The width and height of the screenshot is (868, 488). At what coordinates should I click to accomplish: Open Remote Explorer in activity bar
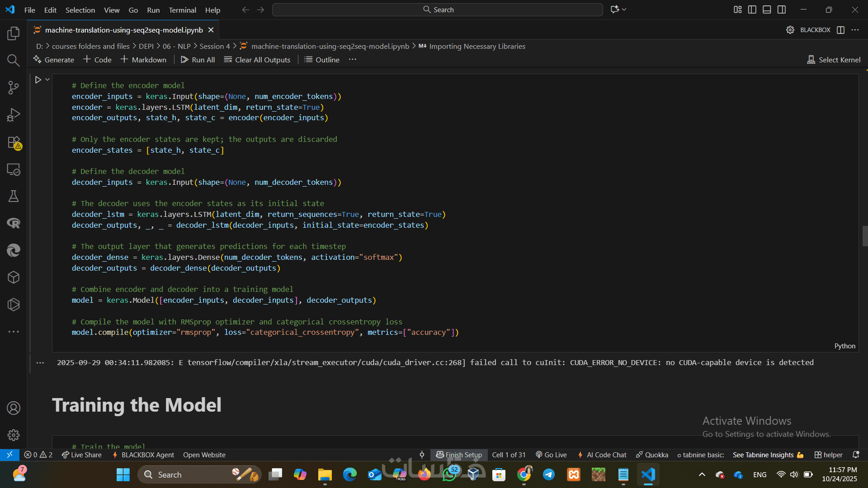pyautogui.click(x=14, y=169)
